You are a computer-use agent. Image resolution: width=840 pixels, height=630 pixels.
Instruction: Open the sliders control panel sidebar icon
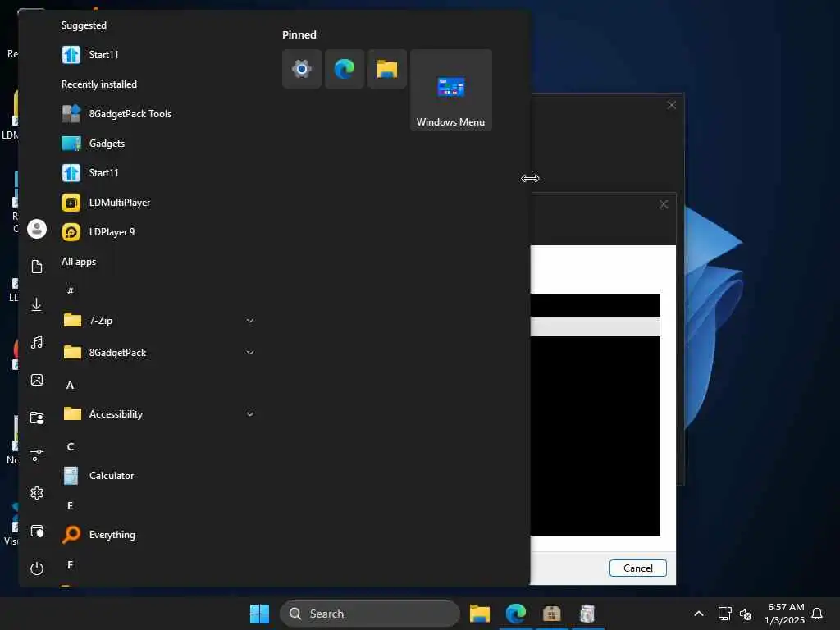click(x=37, y=455)
